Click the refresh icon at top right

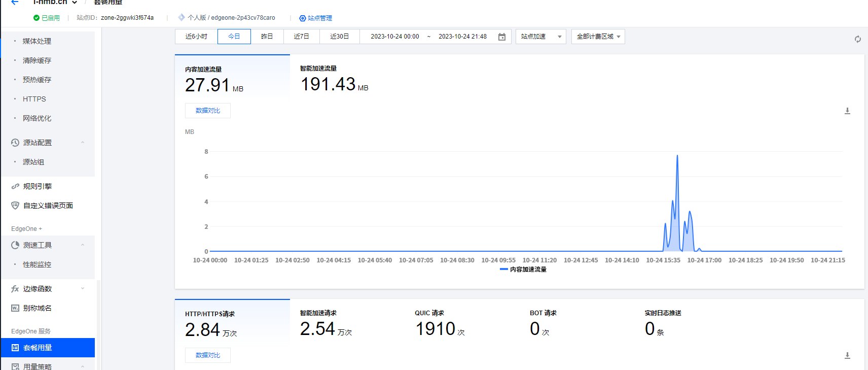pyautogui.click(x=857, y=39)
